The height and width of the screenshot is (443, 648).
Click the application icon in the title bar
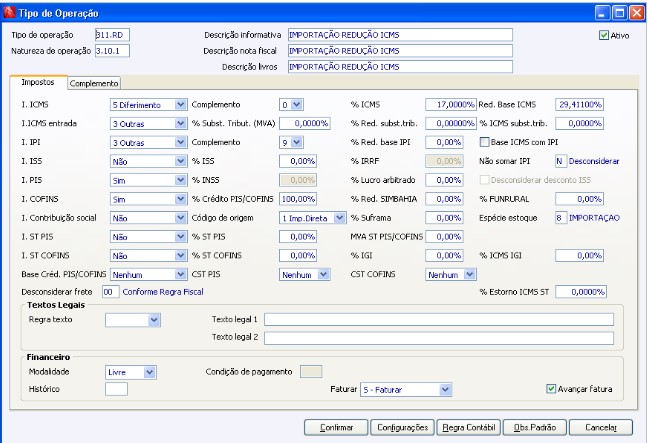pos(9,10)
